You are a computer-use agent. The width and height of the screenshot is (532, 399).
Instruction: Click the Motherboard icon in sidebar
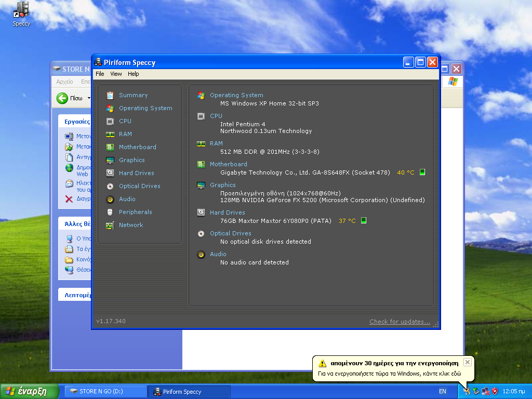(x=110, y=147)
